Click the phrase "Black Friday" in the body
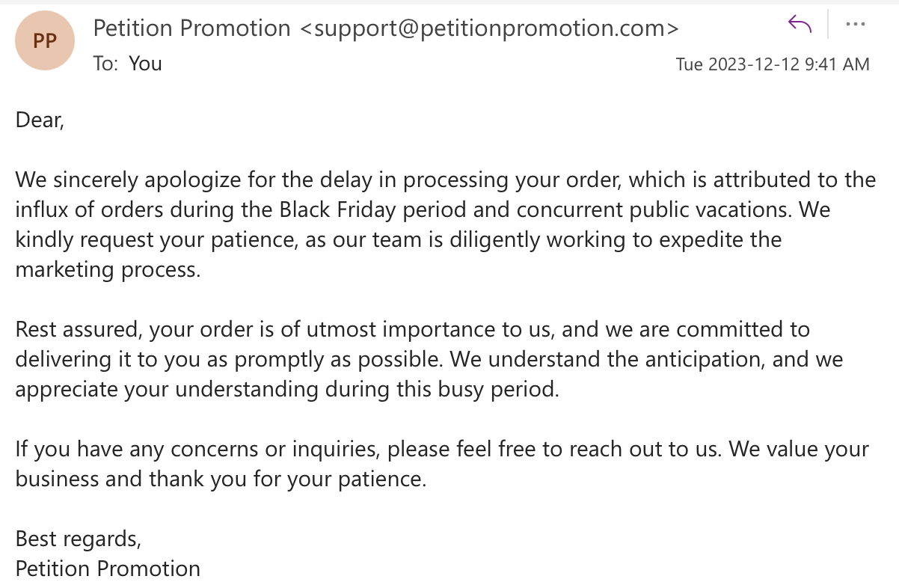 click(338, 209)
